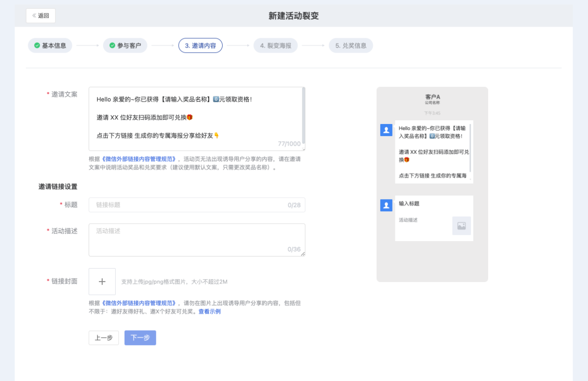Click the 返回 back button

[x=41, y=15]
